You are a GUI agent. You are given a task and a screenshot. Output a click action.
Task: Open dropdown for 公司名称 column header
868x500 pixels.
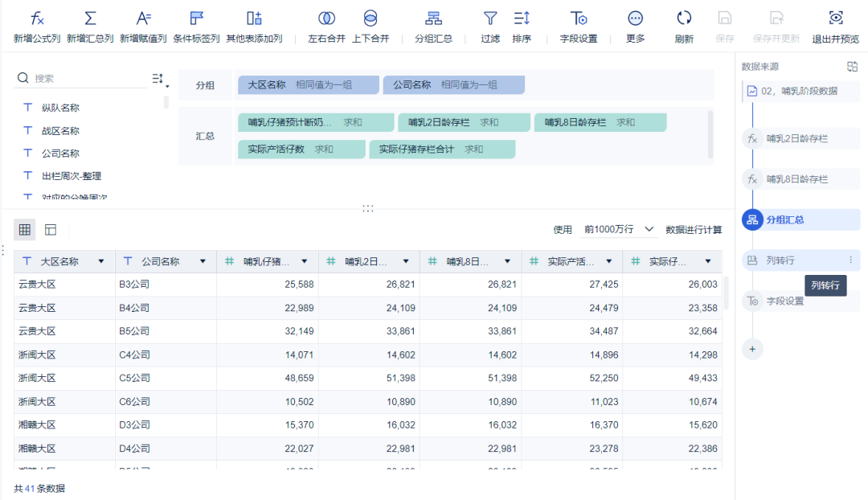coord(203,261)
